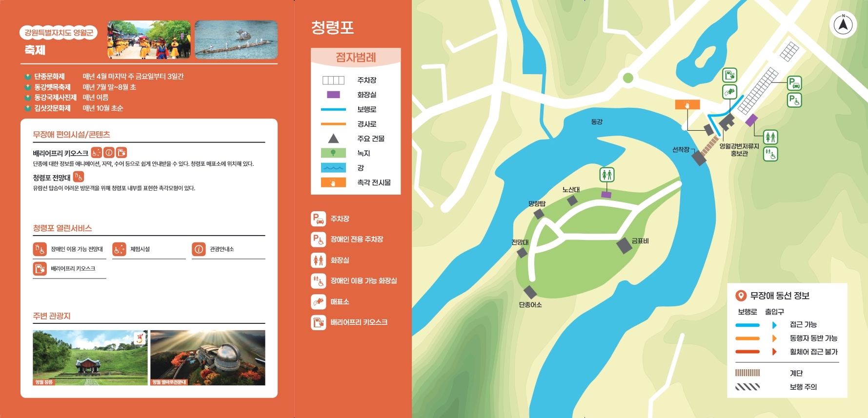
Task: Select the 영월강변저류지 홍보관 map label
Action: (739, 150)
